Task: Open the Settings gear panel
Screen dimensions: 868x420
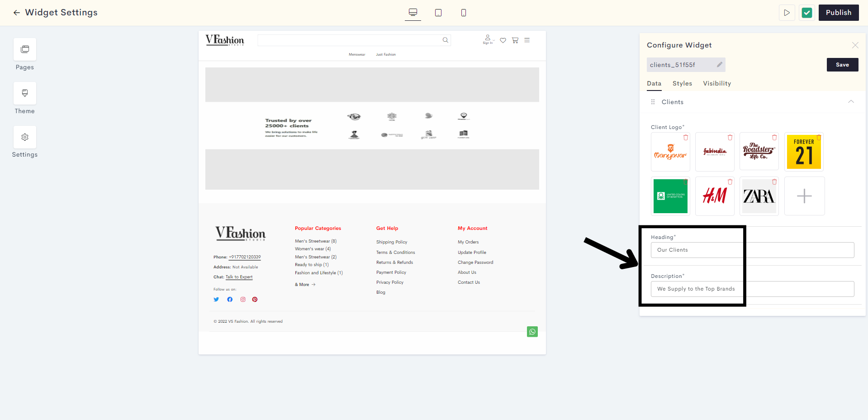Action: 25,137
